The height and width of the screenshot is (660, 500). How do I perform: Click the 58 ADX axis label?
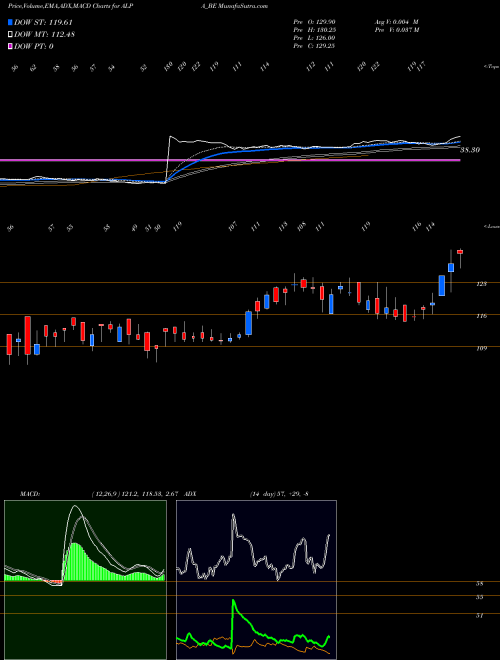(480, 584)
